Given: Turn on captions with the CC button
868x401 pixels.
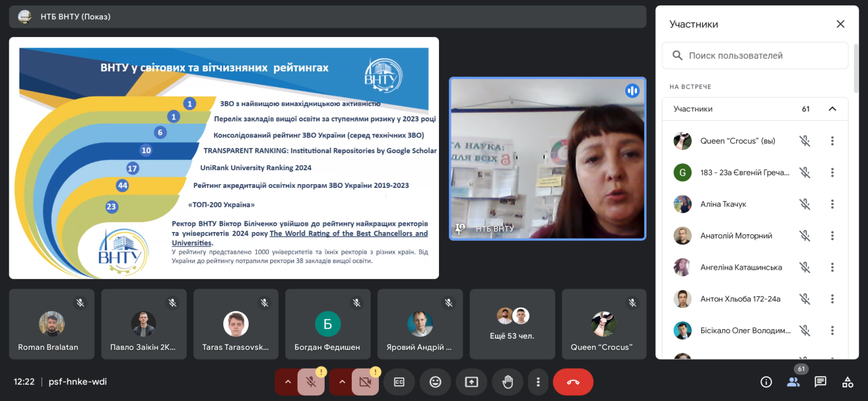Looking at the screenshot, I should (x=399, y=382).
